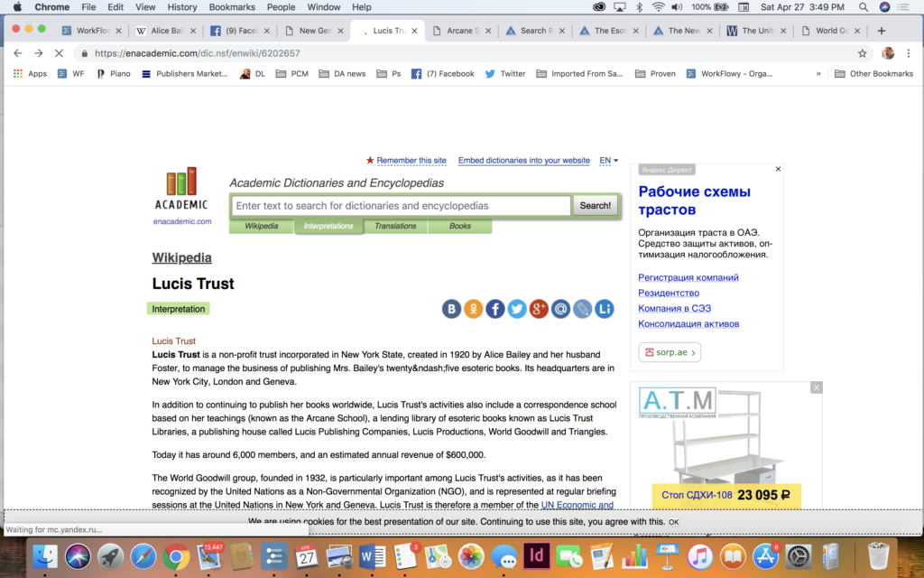Click Embed dictionaries into your website link
The width and height of the screenshot is (924, 578).
(524, 161)
